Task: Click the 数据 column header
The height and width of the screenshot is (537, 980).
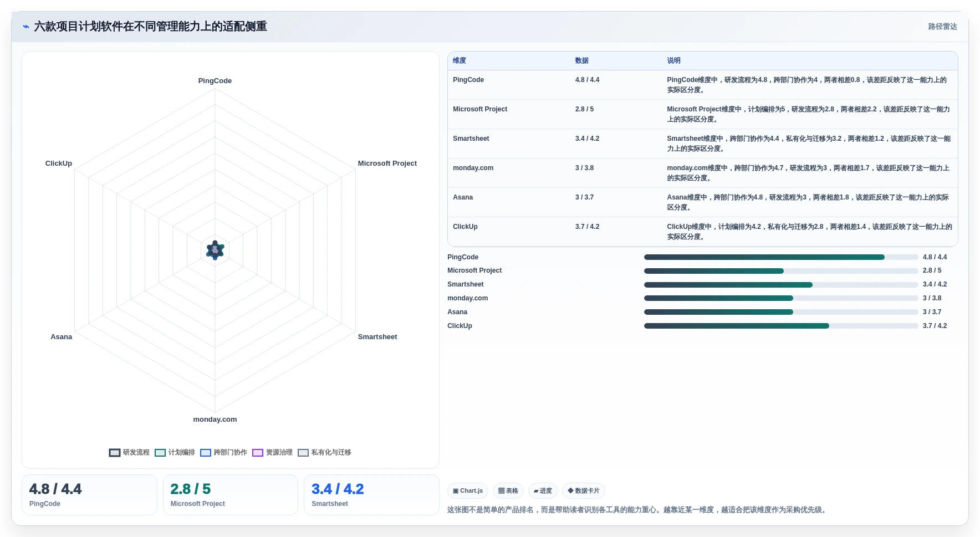Action: click(582, 61)
